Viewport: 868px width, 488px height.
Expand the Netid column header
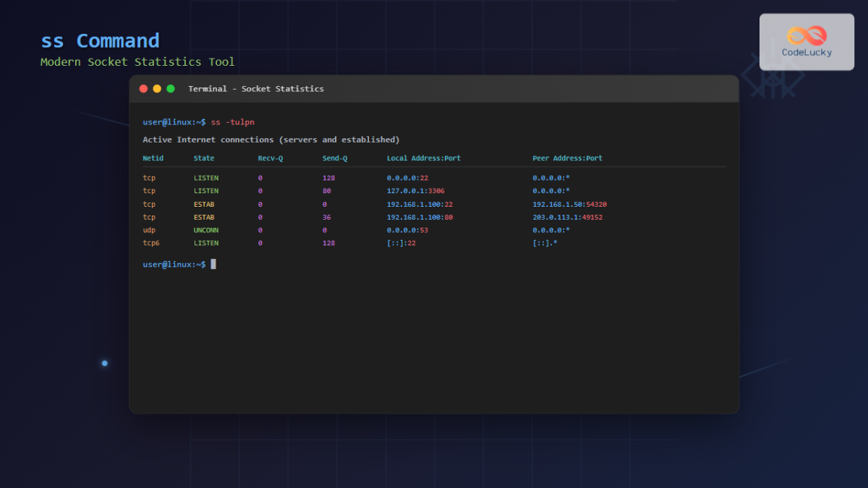[x=153, y=158]
